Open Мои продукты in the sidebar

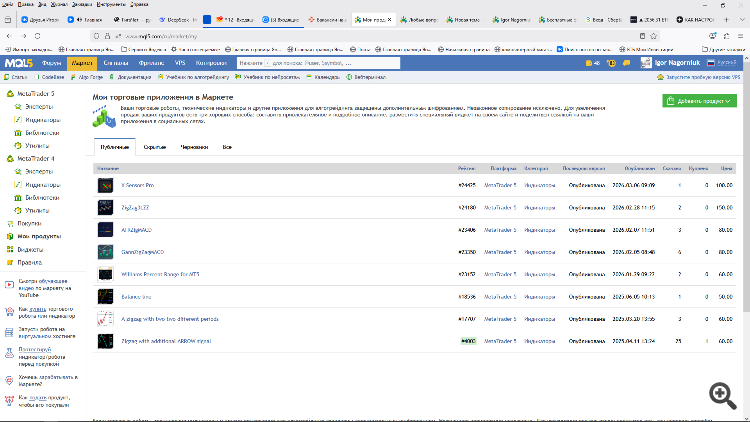click(x=39, y=236)
